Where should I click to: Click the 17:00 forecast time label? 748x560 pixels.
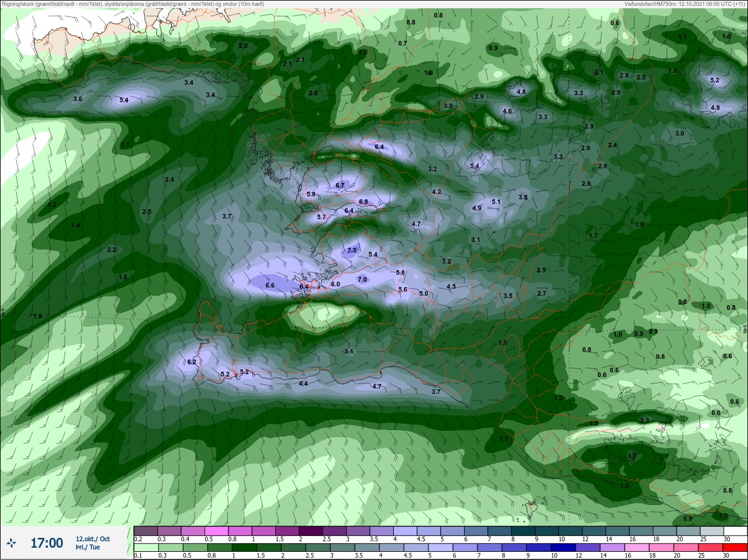tap(47, 543)
